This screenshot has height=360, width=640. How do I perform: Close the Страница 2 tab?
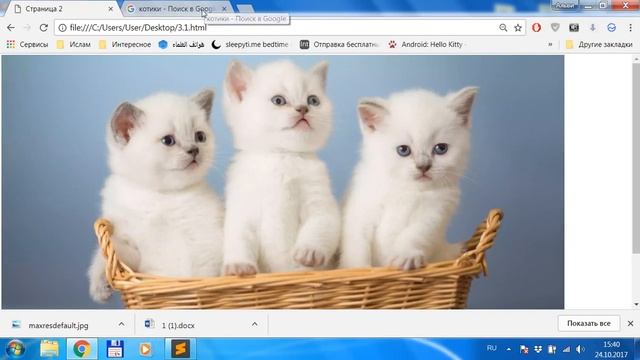tap(110, 9)
